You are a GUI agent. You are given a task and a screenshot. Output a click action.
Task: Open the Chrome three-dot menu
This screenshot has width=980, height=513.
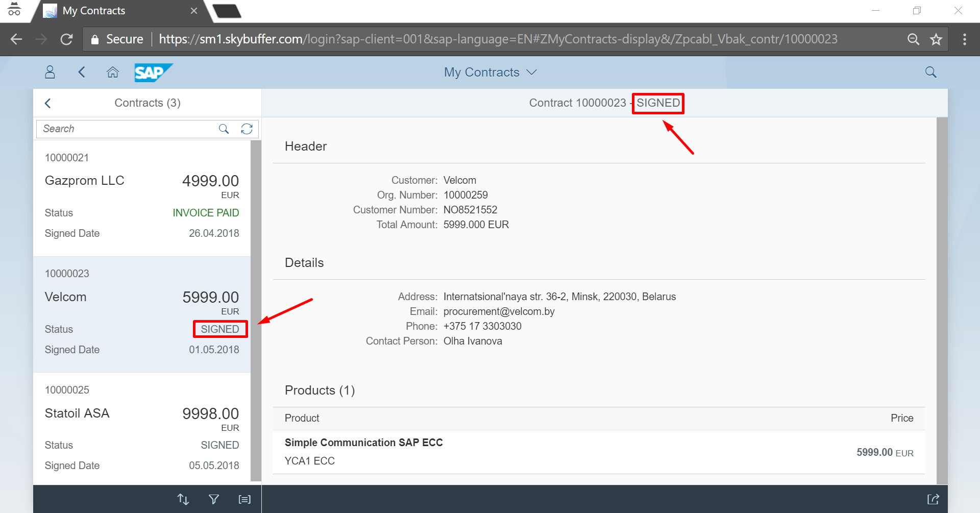click(x=964, y=39)
